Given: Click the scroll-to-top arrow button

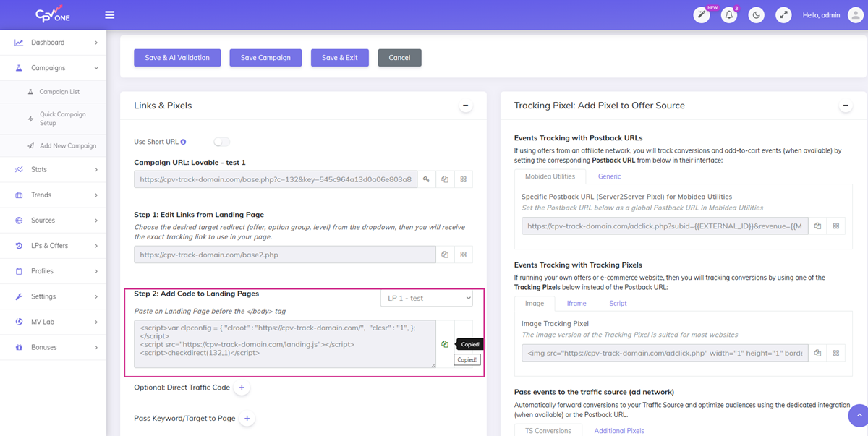Looking at the screenshot, I should (x=858, y=416).
